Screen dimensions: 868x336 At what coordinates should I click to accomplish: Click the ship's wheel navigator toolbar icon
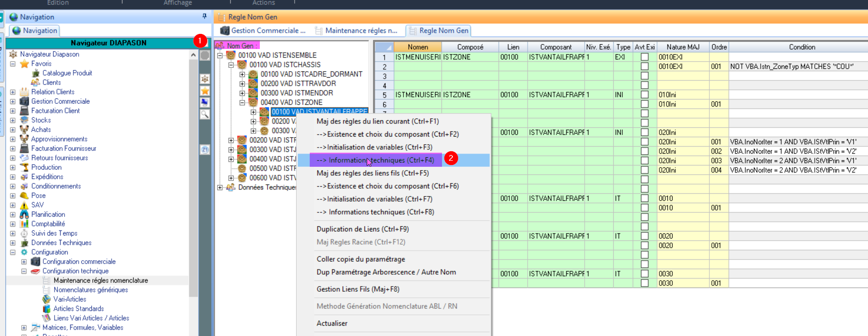(x=205, y=79)
